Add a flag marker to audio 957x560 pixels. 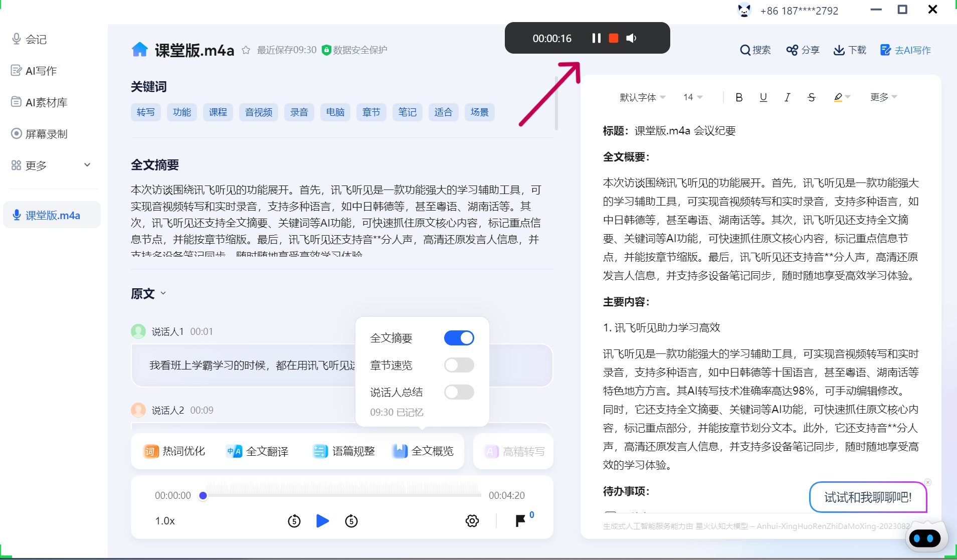coord(520,521)
